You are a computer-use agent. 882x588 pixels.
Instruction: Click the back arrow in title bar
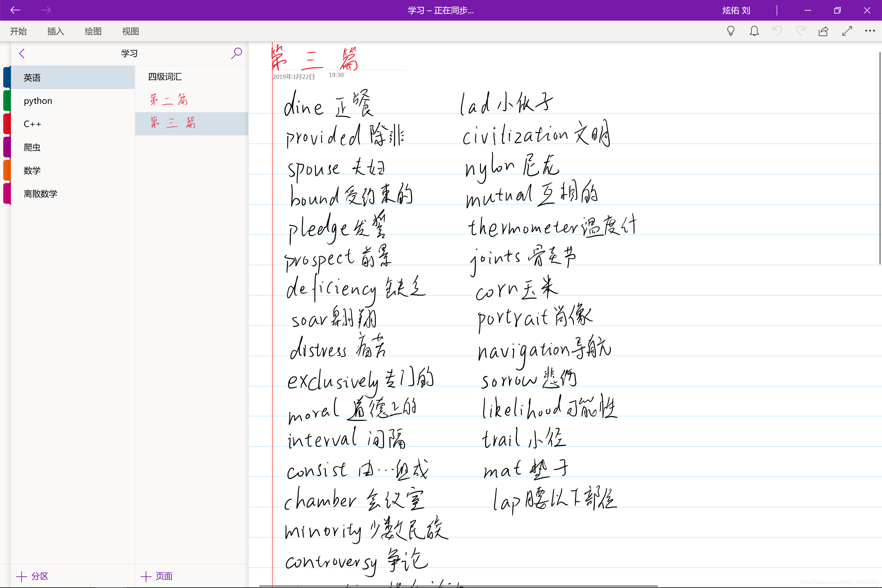15,10
